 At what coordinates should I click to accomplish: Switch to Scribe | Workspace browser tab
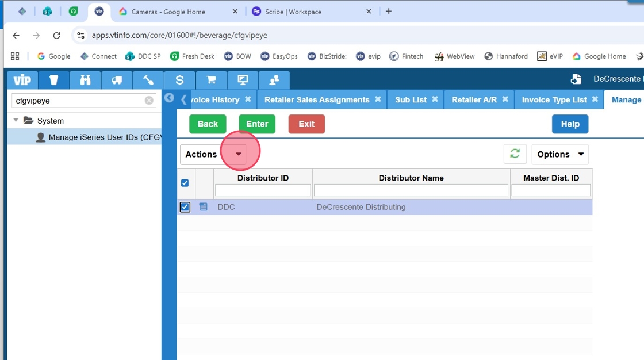coord(293,12)
